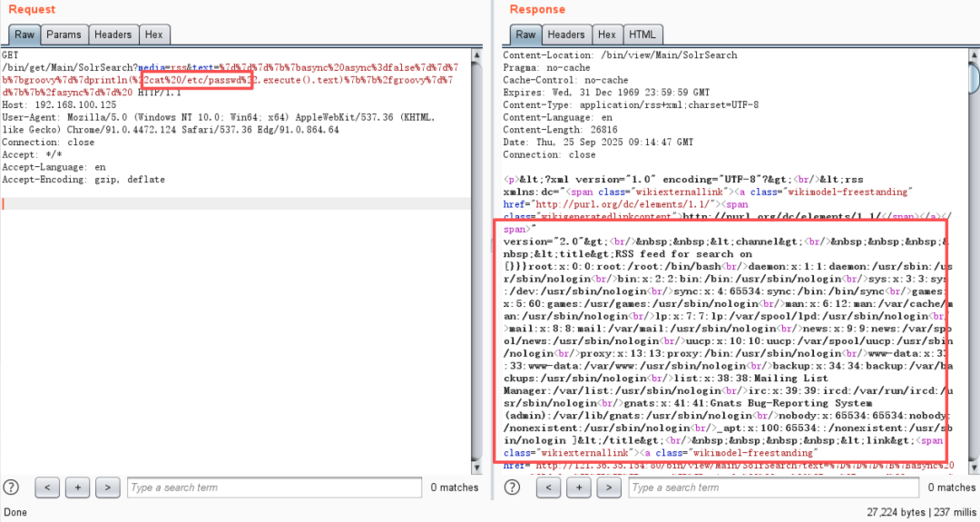Click next match arrow in Response panel

[x=611, y=488]
